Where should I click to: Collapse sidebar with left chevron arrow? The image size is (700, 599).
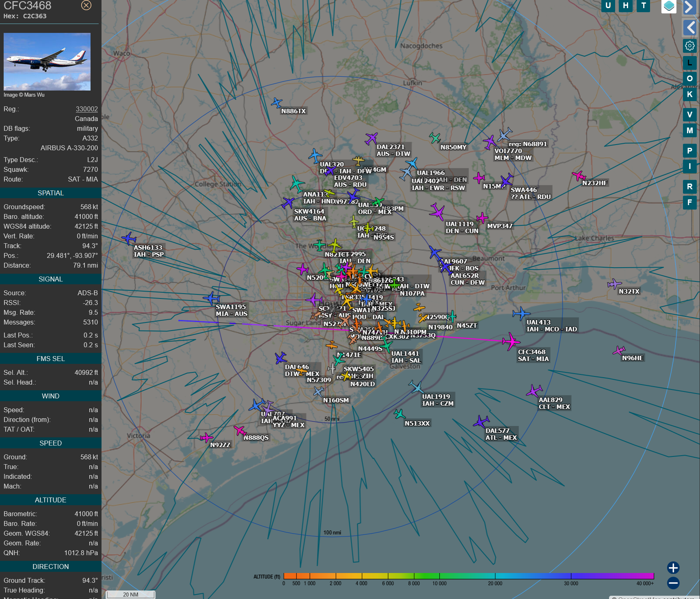pyautogui.click(x=690, y=28)
